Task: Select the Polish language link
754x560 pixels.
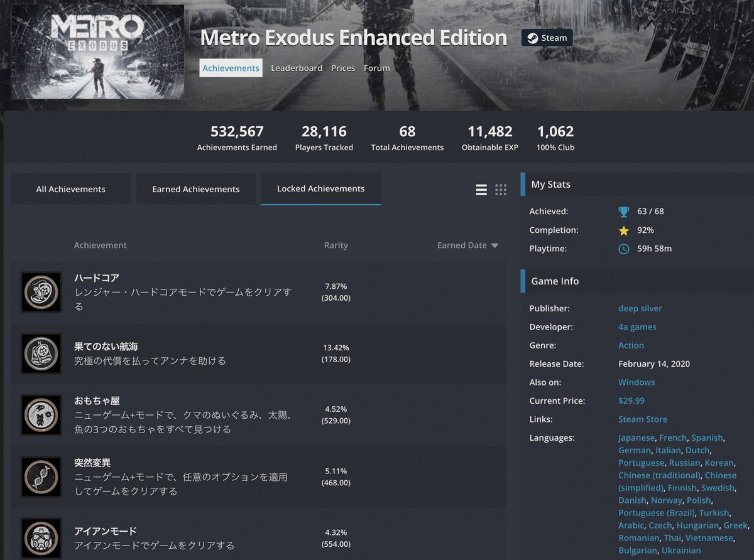Action: tap(699, 500)
